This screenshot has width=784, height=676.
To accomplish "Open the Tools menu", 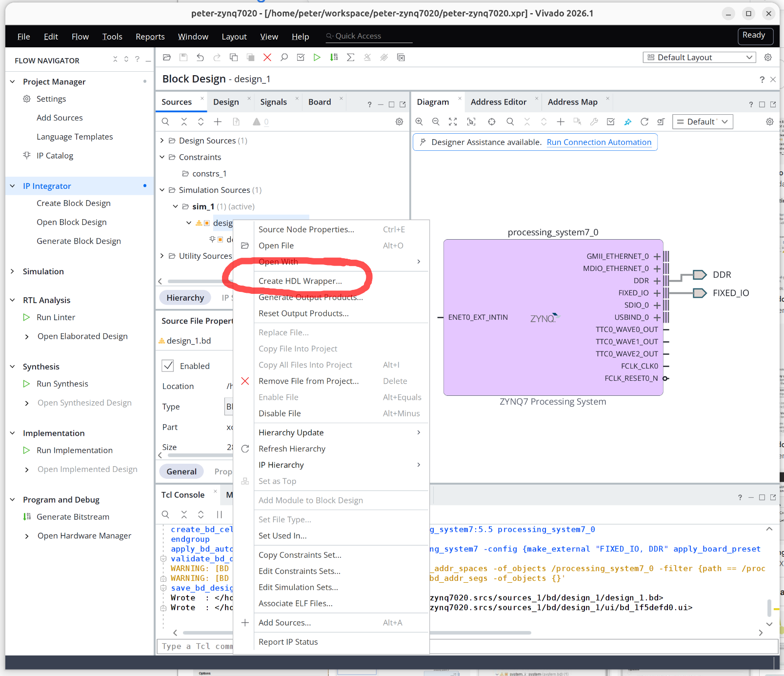I will (112, 37).
